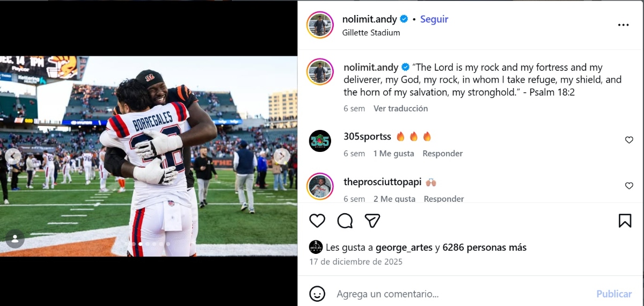
Task: Go to next photo with right arrow
Action: point(281,156)
